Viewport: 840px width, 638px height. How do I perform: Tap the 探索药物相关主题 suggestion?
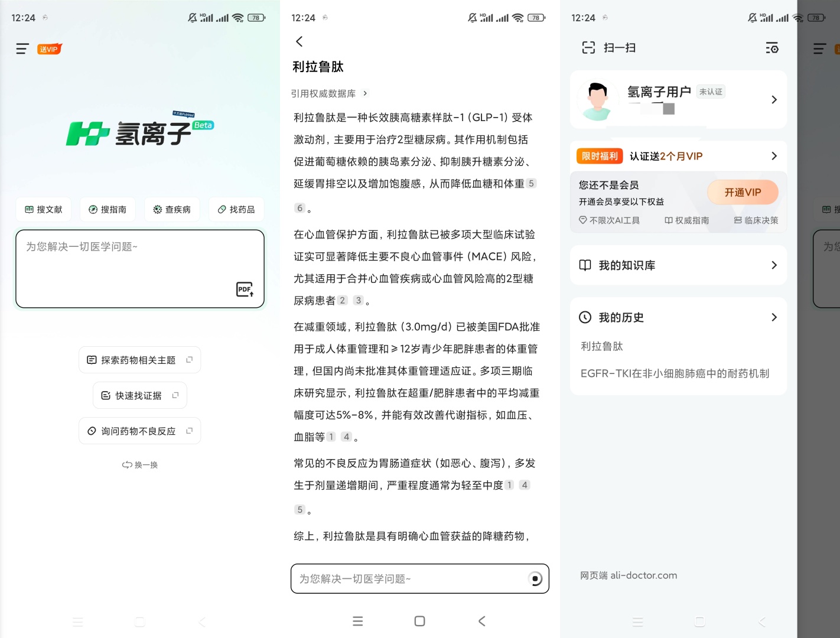pyautogui.click(x=139, y=360)
